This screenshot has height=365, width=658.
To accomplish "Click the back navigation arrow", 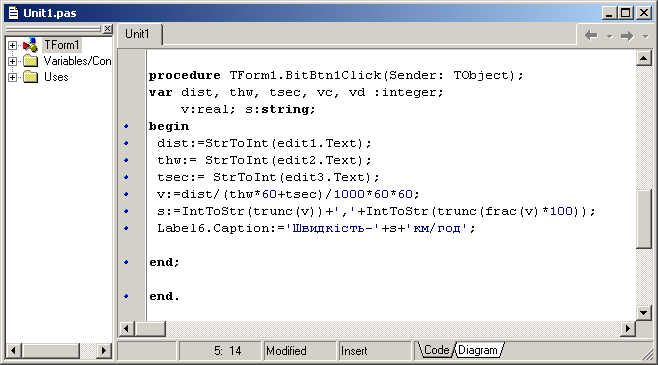I will (x=591, y=36).
